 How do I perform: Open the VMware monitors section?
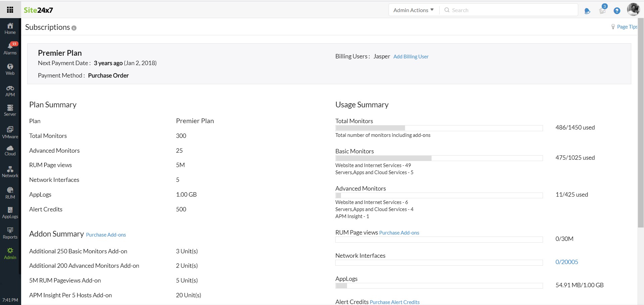pos(10,132)
